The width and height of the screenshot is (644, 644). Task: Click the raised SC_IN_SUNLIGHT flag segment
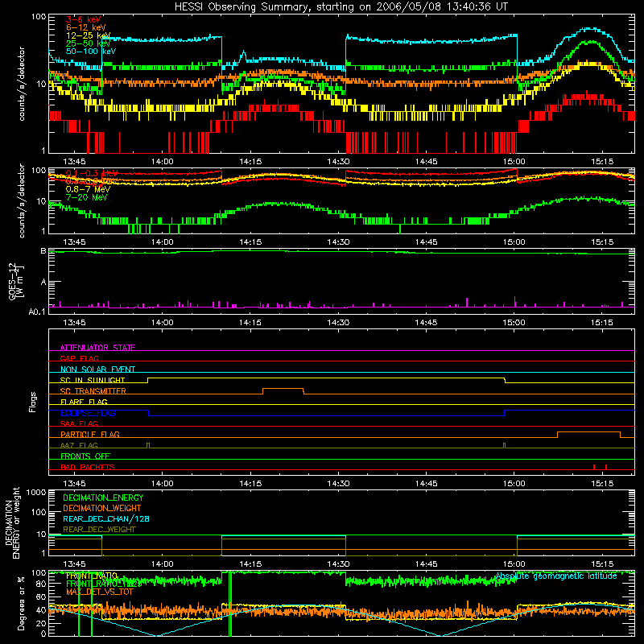click(326, 378)
